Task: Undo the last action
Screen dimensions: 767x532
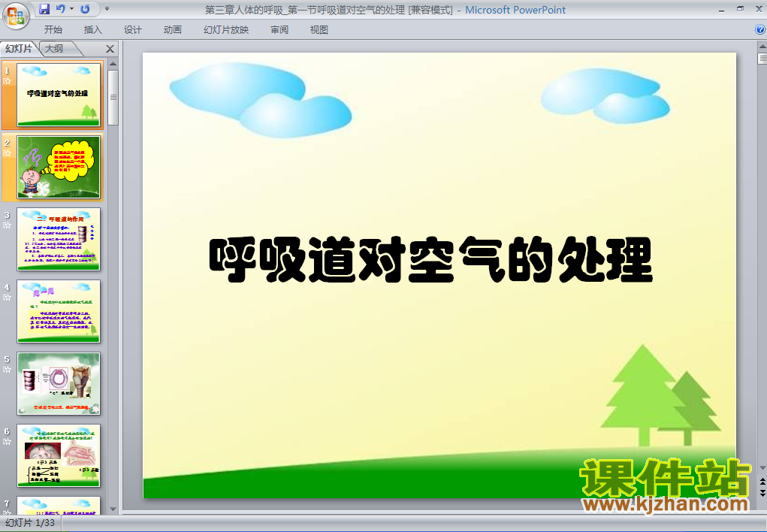Action: (x=61, y=9)
